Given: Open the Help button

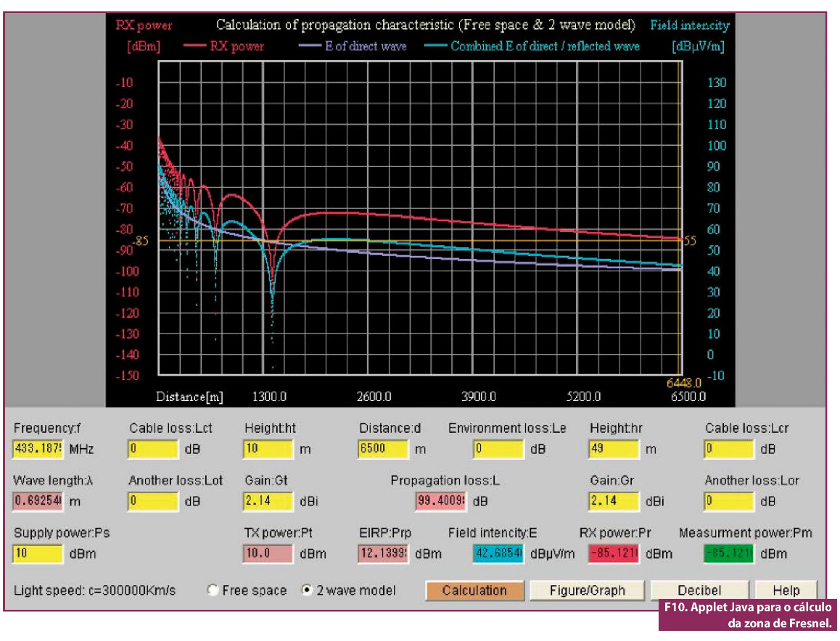Looking at the screenshot, I should (x=786, y=590).
